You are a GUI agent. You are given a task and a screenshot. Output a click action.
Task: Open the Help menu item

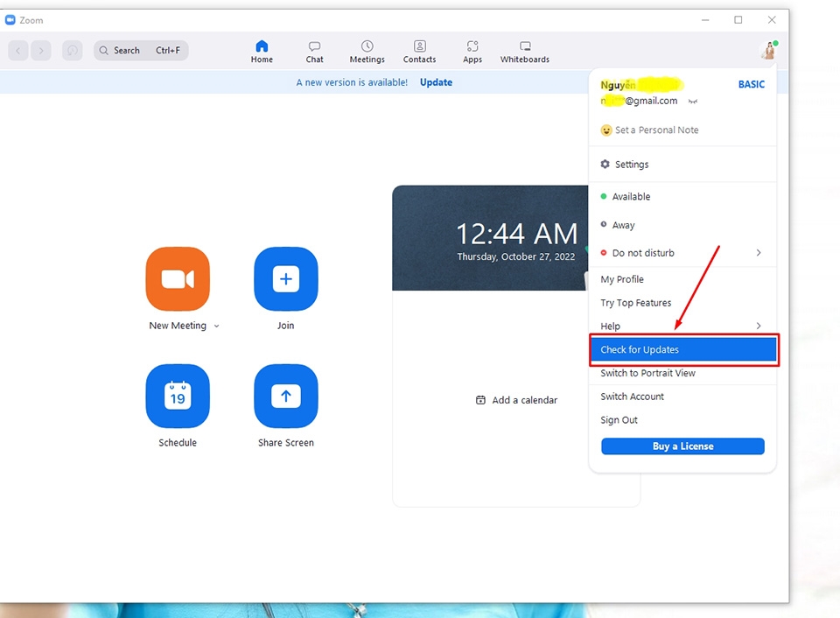682,326
